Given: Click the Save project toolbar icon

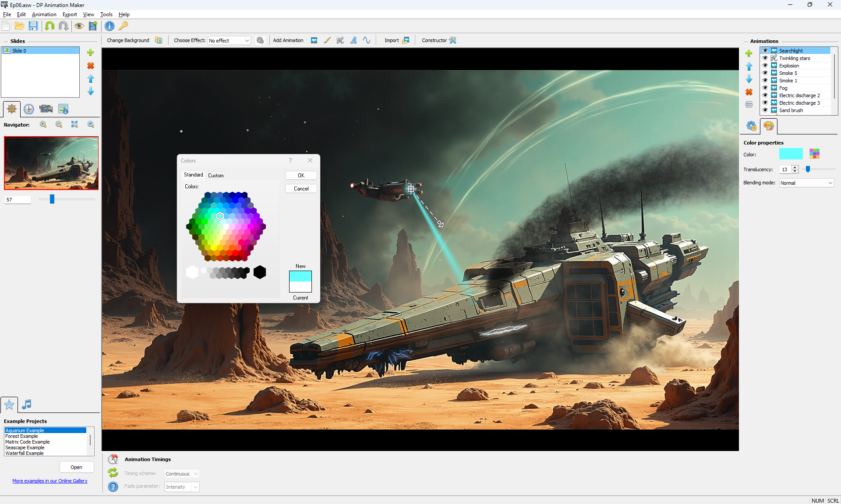Looking at the screenshot, I should click(33, 26).
